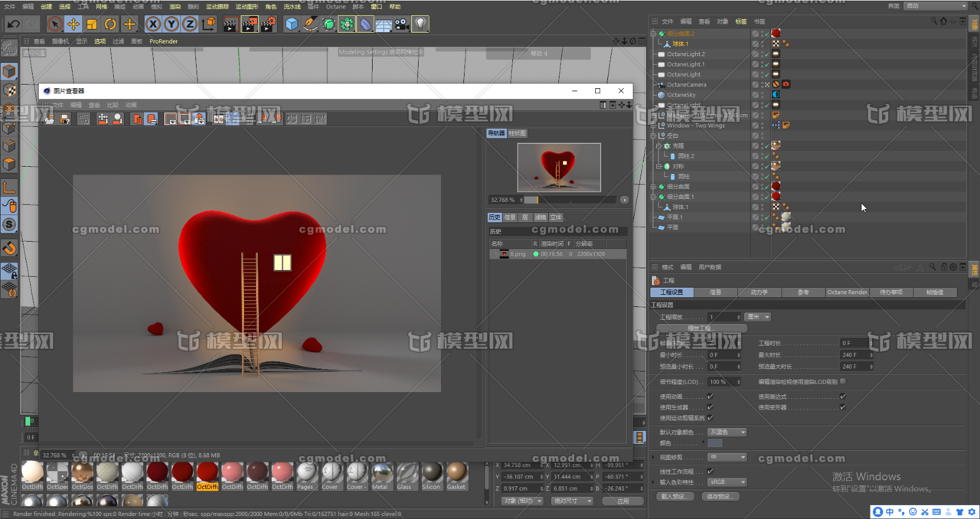
Task: Click the spline Pen tool icon
Action: 310,24
